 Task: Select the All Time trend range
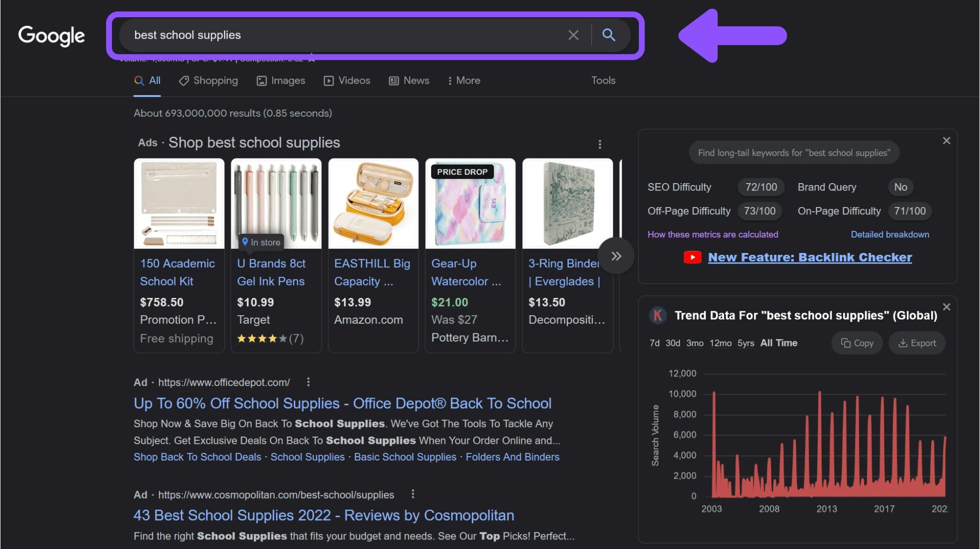coord(779,343)
